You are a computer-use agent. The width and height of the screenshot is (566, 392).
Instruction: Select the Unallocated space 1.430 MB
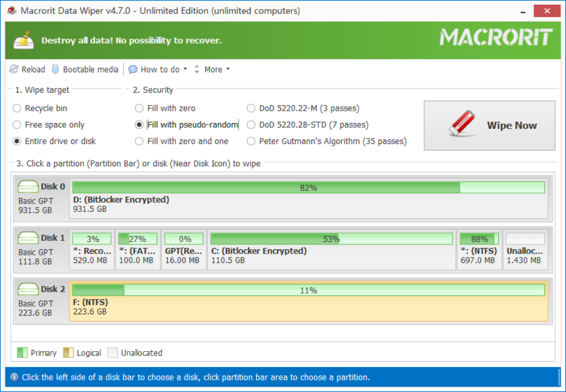click(525, 249)
